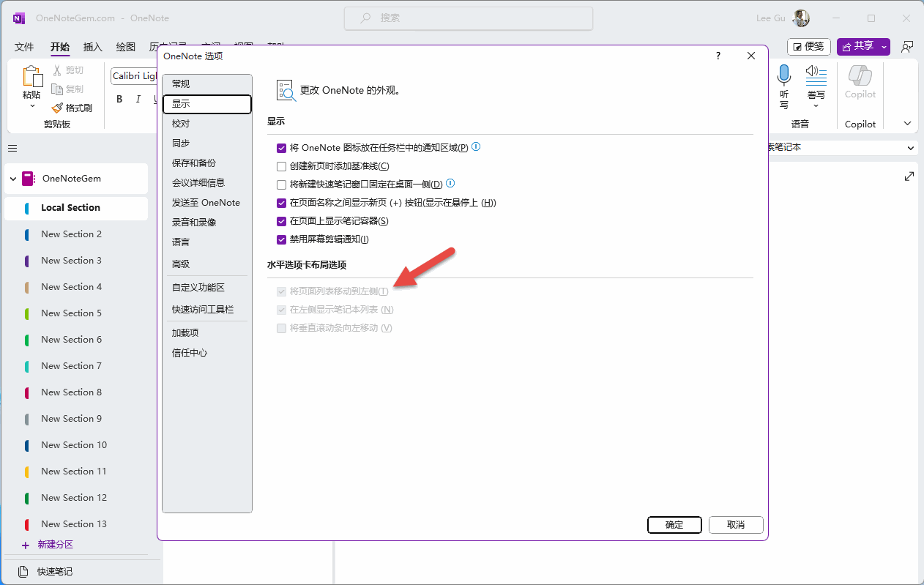Click New Section (新建分区) link
Viewport: 924px width, 585px height.
[56, 545]
